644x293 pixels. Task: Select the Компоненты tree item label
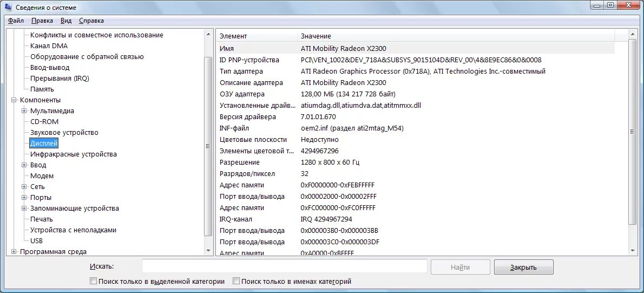click(40, 100)
